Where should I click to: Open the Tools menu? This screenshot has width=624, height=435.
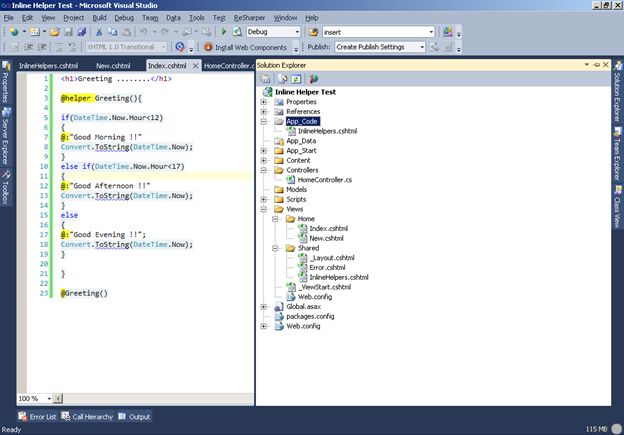197,18
